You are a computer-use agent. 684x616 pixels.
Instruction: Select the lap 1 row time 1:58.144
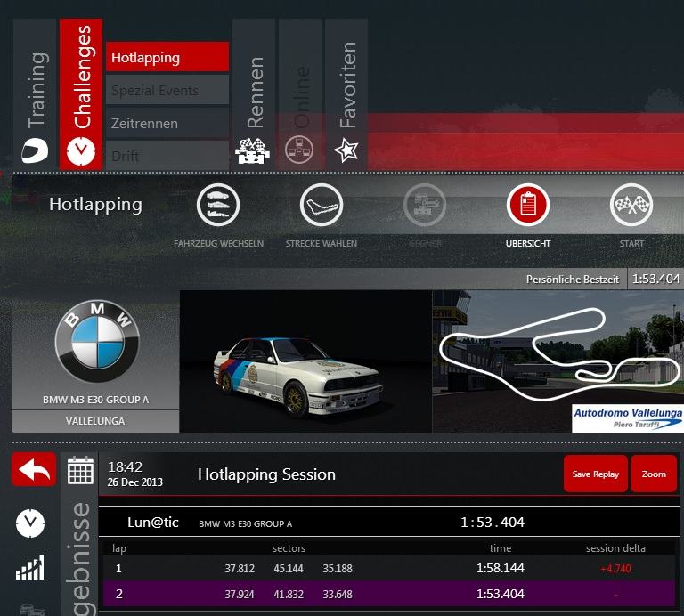click(x=501, y=568)
